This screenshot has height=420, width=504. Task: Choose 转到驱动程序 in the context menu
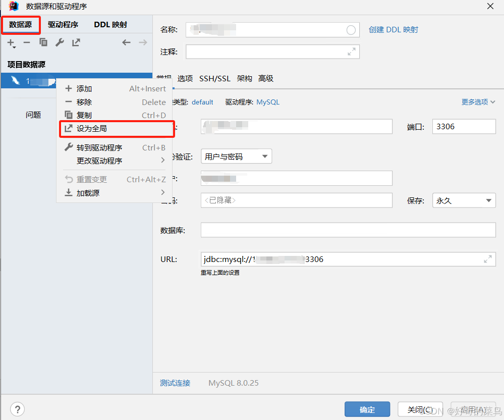point(115,147)
